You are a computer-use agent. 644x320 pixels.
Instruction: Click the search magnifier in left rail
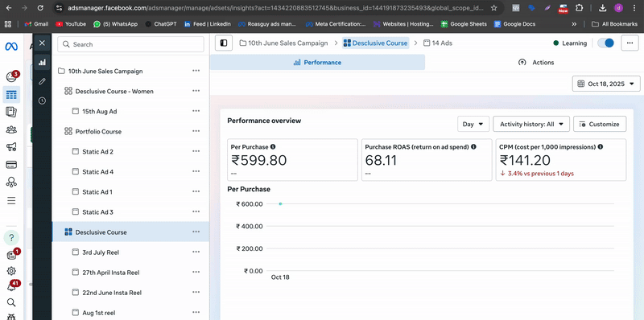pyautogui.click(x=11, y=302)
